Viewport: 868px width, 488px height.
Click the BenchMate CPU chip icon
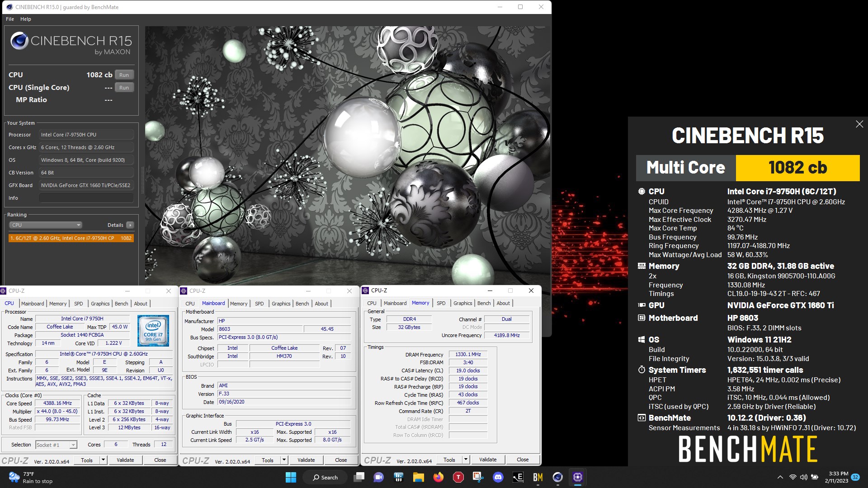click(642, 192)
